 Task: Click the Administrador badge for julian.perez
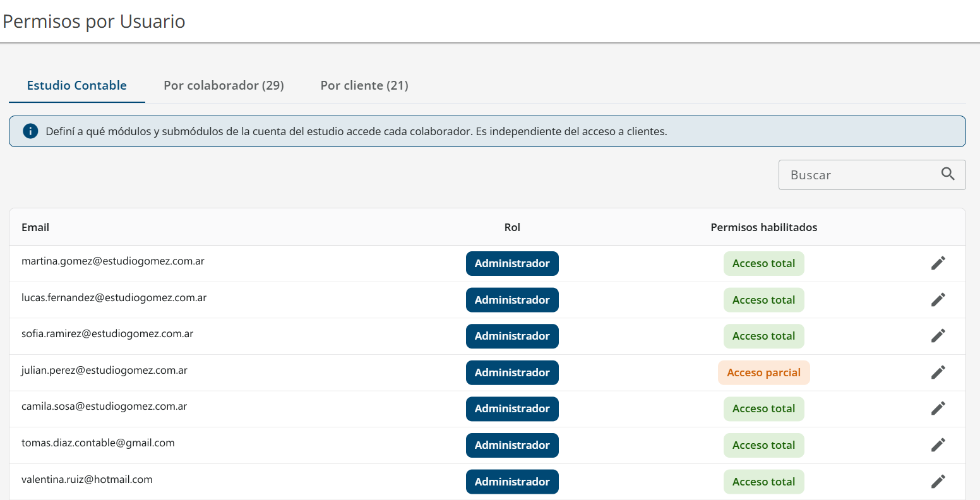pos(512,372)
